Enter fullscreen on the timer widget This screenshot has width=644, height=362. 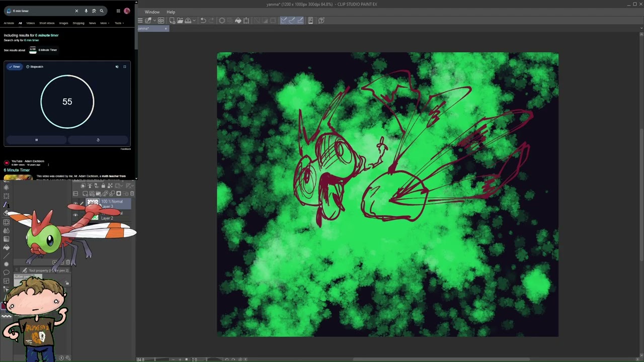tap(125, 66)
